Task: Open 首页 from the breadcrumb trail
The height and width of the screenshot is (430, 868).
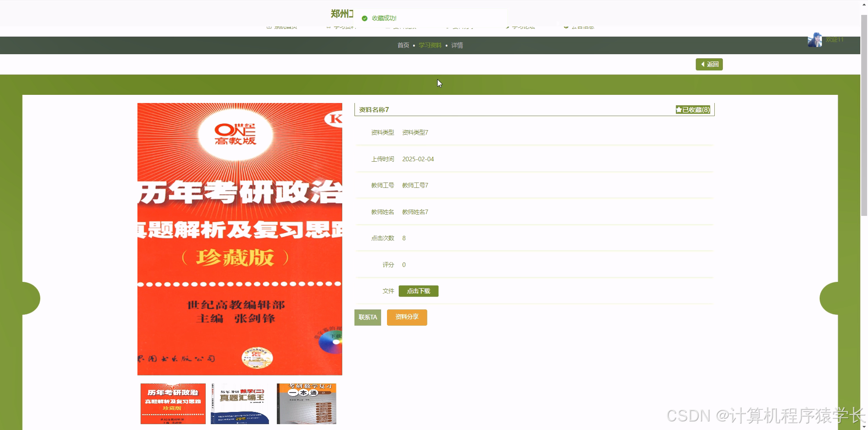Action: click(402, 45)
